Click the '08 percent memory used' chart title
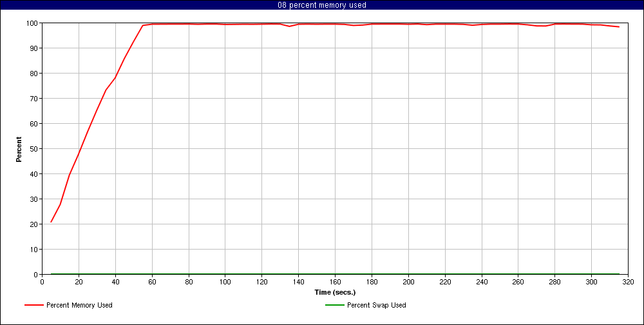 click(322, 5)
